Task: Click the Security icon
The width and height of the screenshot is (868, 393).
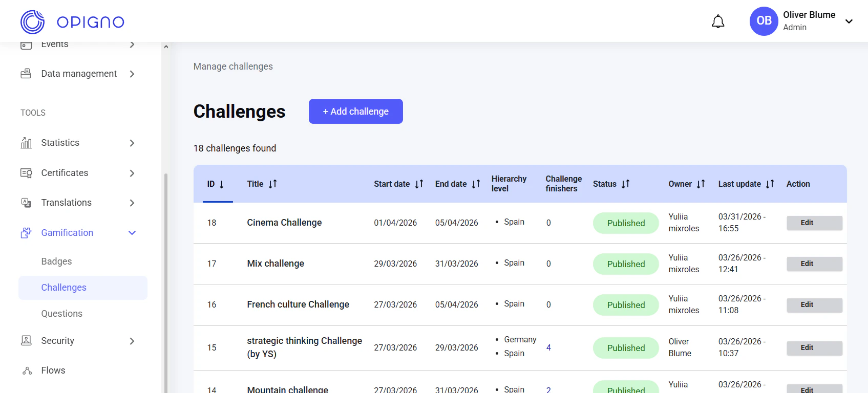Action: pos(26,341)
